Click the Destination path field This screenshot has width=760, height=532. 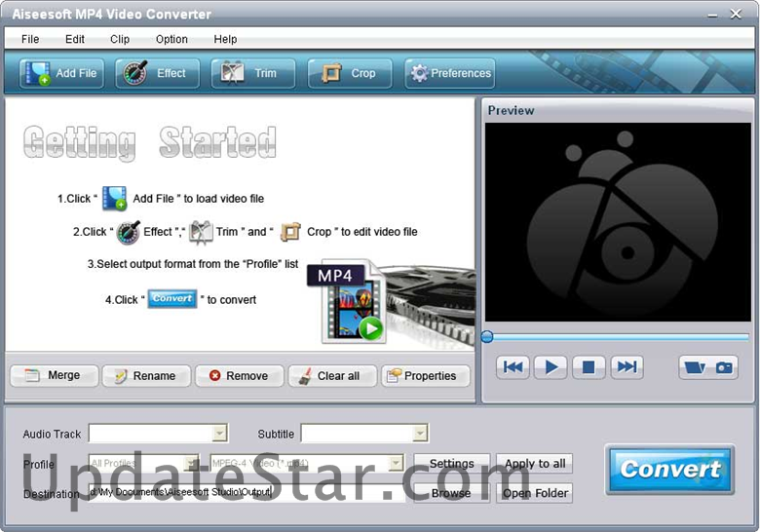pos(247,492)
